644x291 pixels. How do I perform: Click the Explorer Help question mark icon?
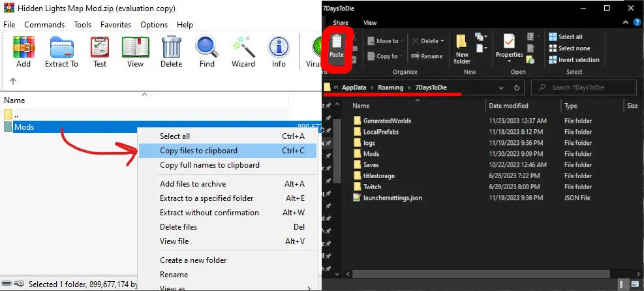point(637,22)
